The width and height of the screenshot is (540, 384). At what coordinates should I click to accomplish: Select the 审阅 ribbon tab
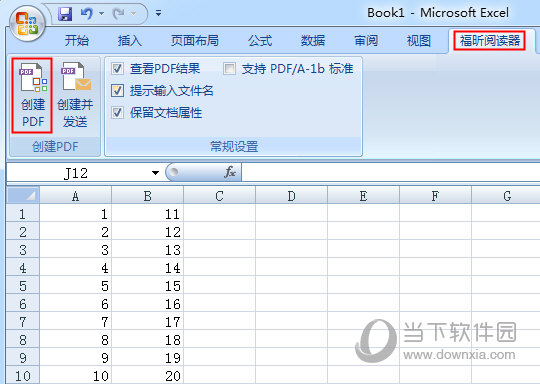pyautogui.click(x=366, y=41)
